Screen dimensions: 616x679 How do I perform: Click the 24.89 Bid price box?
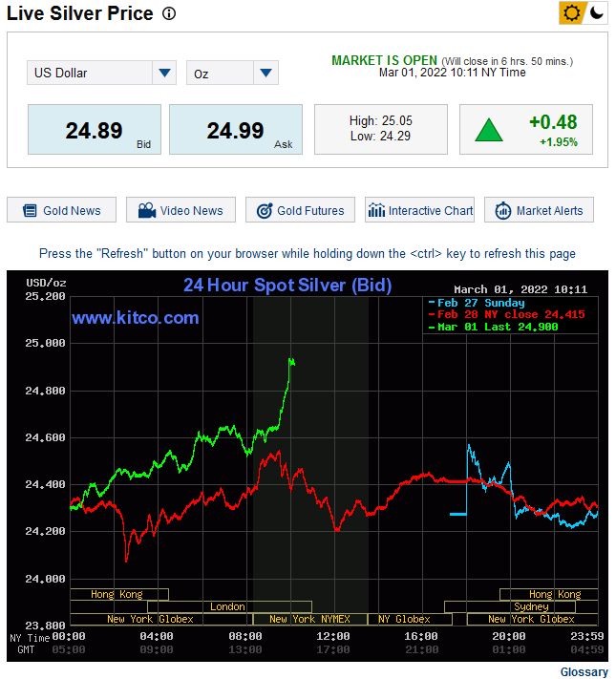tap(95, 130)
